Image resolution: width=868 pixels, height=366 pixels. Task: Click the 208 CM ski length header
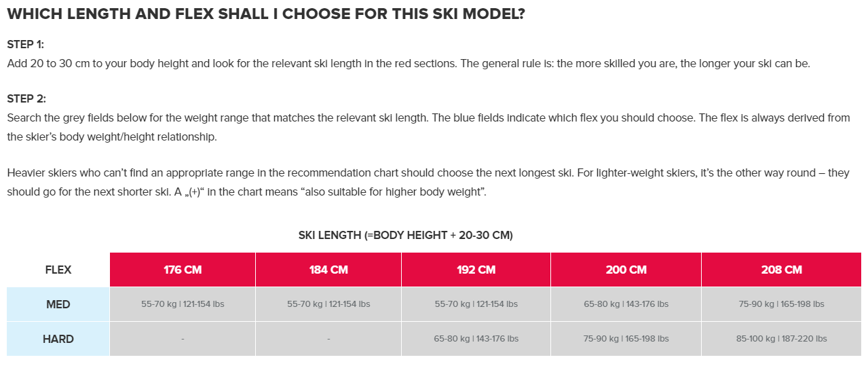(781, 270)
